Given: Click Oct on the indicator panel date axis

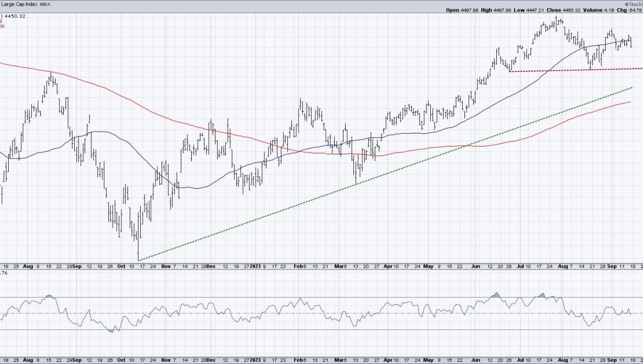Looking at the screenshot, I should [122, 360].
